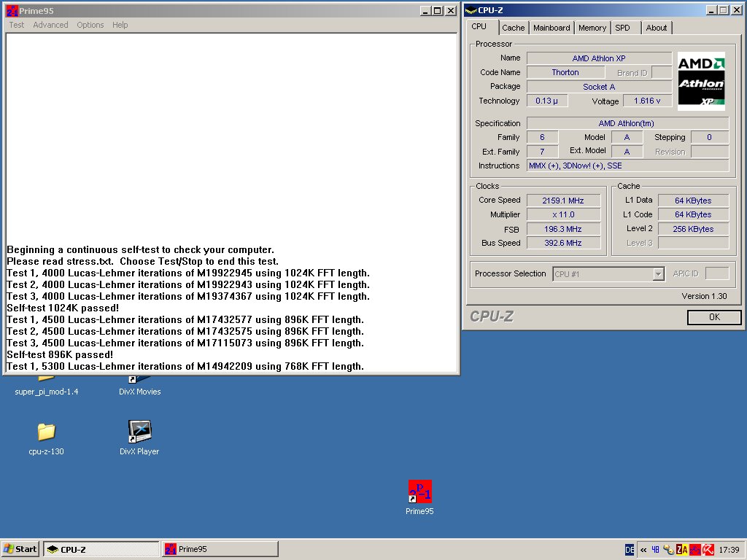Click the FSB value 196.3 MHz
The height and width of the screenshot is (560, 747).
(563, 229)
